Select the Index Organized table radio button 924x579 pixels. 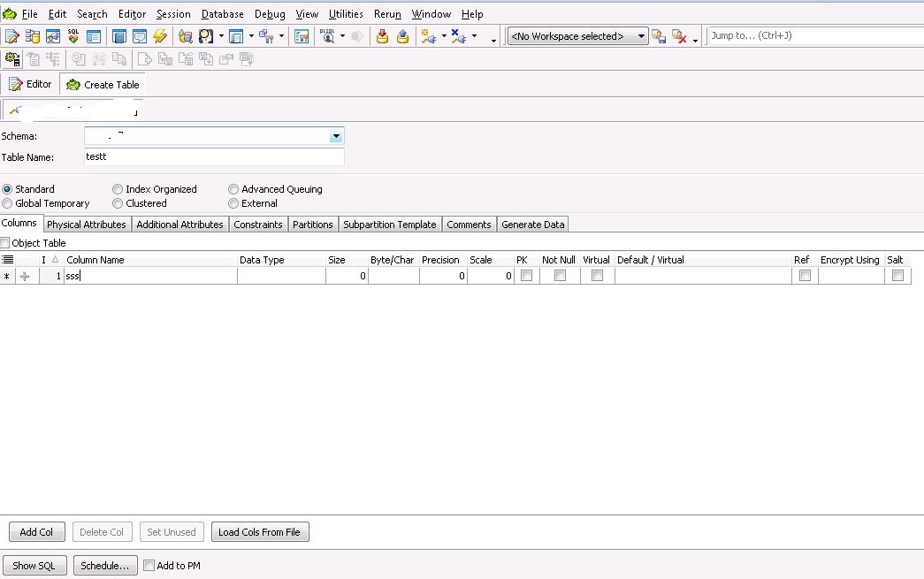(x=118, y=188)
